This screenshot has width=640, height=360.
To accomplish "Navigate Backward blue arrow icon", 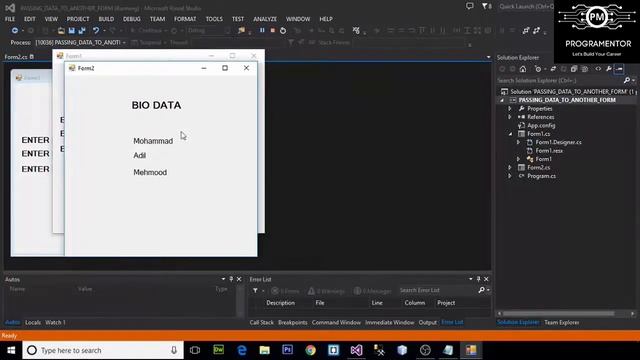I will tap(15, 31).
